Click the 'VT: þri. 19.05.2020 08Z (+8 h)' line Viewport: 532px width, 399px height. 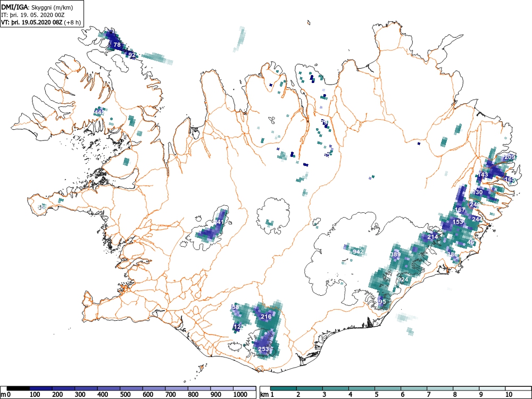(x=41, y=22)
